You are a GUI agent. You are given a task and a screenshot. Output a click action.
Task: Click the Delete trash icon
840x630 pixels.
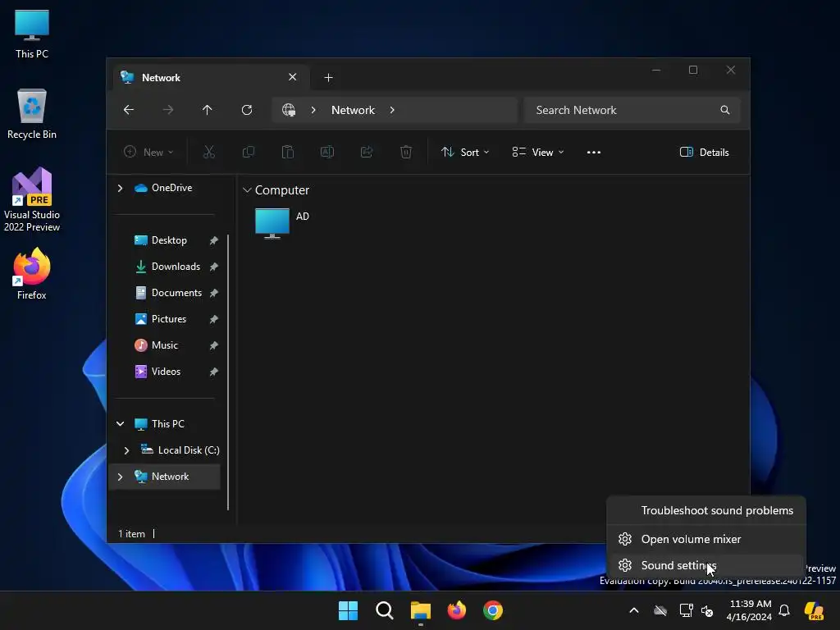click(x=406, y=152)
